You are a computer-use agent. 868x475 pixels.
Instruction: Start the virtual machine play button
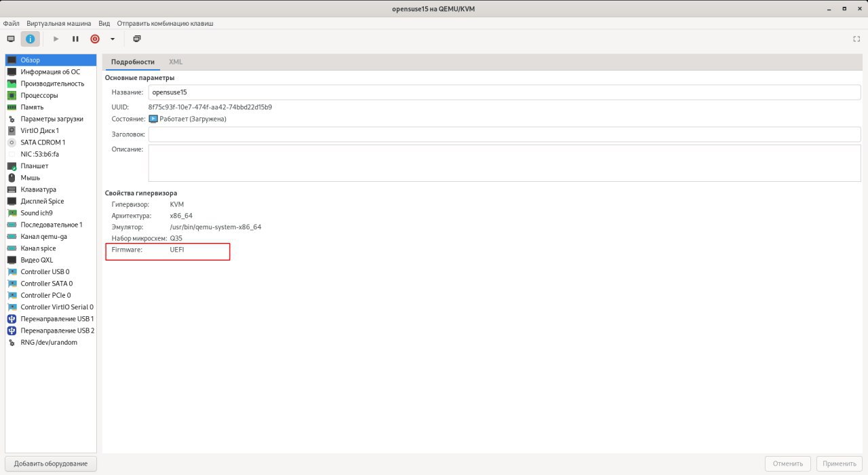pyautogui.click(x=56, y=39)
